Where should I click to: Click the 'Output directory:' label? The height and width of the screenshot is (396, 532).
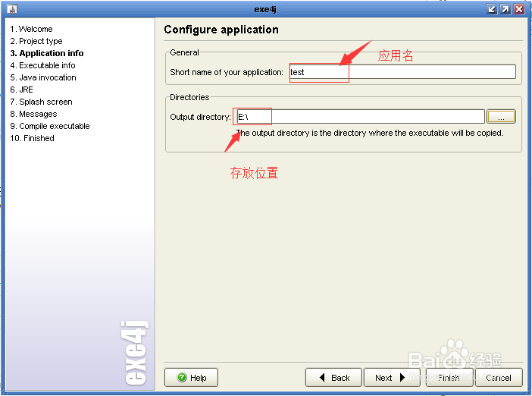(x=200, y=117)
